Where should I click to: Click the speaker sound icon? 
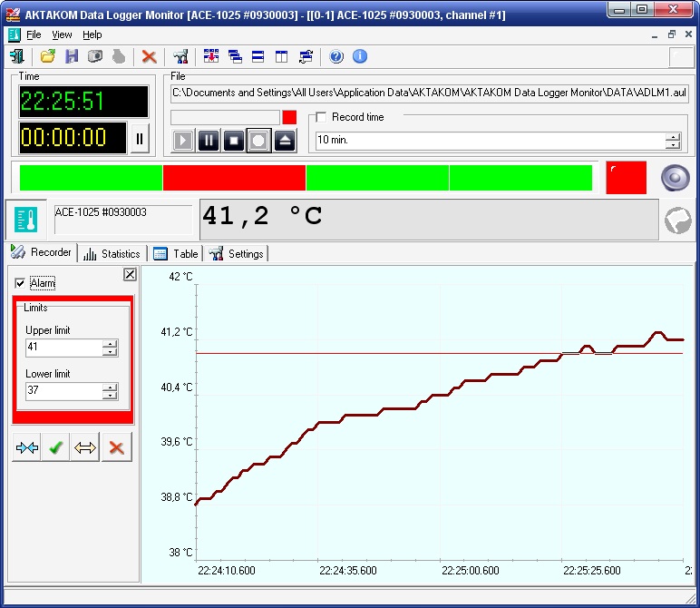[x=675, y=178]
